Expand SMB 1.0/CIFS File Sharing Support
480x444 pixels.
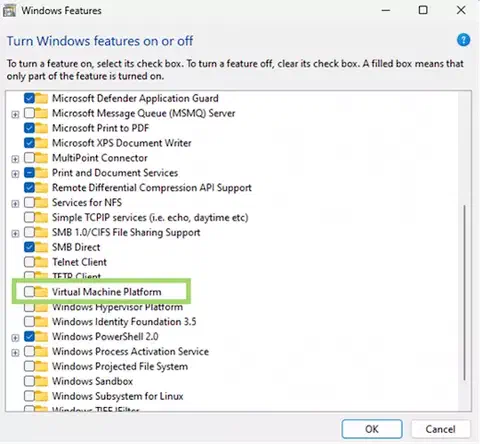pyautogui.click(x=15, y=233)
